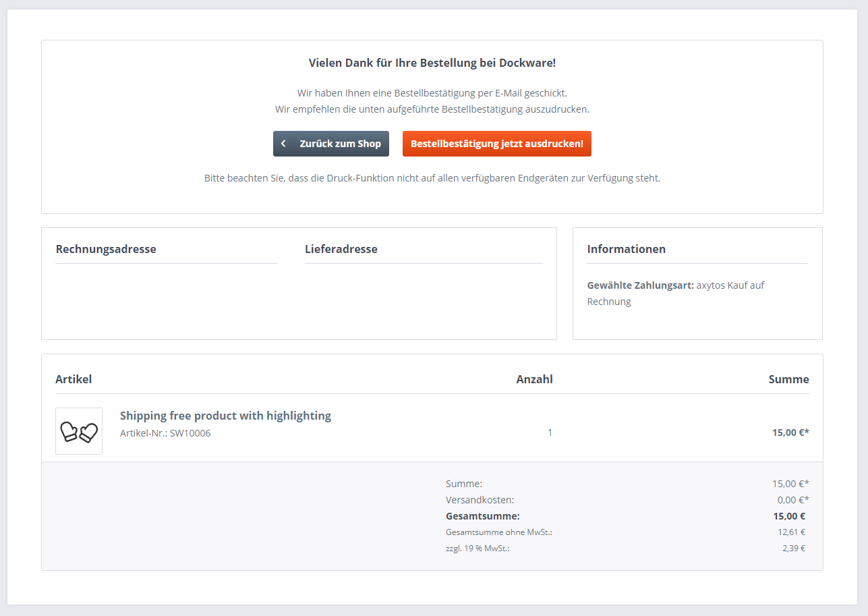
Task: Click the Rechnungsadresse heading
Action: coord(106,249)
